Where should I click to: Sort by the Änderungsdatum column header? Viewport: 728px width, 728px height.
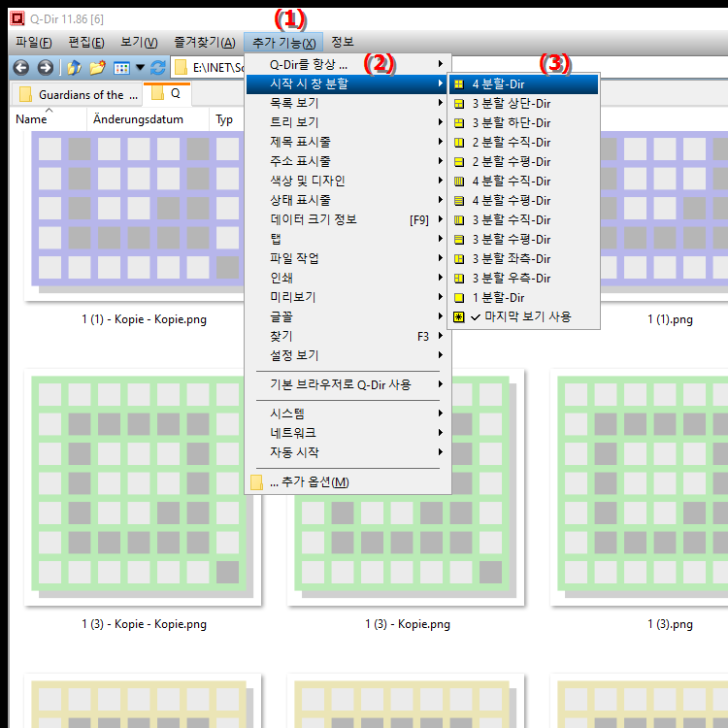pyautogui.click(x=148, y=119)
